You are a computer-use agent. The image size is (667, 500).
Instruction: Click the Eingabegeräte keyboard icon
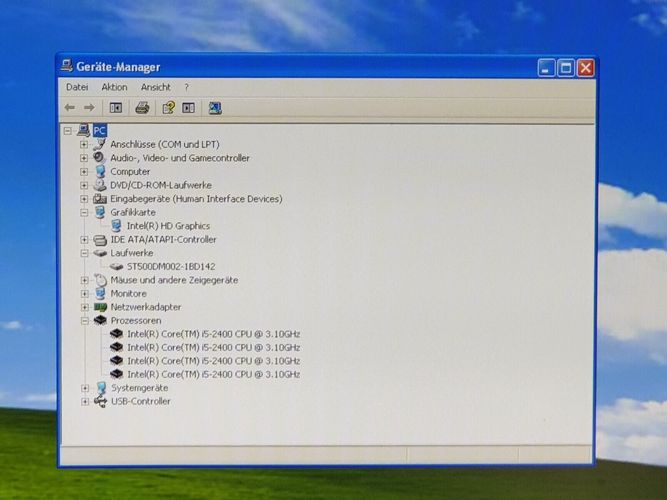click(x=100, y=198)
